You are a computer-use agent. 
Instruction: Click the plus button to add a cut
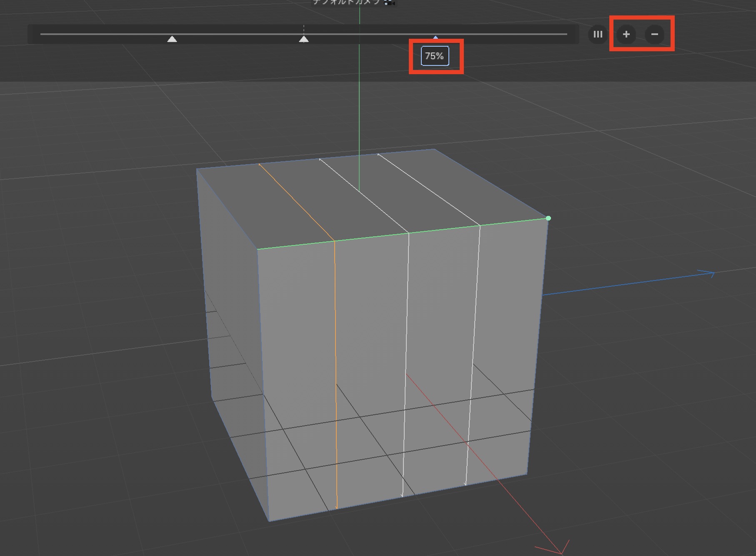(x=626, y=34)
